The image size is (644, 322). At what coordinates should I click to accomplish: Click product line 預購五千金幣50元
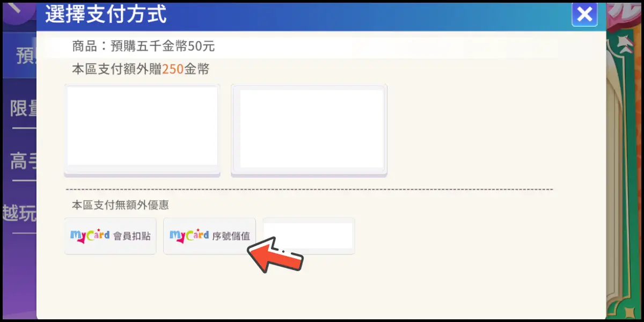[143, 46]
